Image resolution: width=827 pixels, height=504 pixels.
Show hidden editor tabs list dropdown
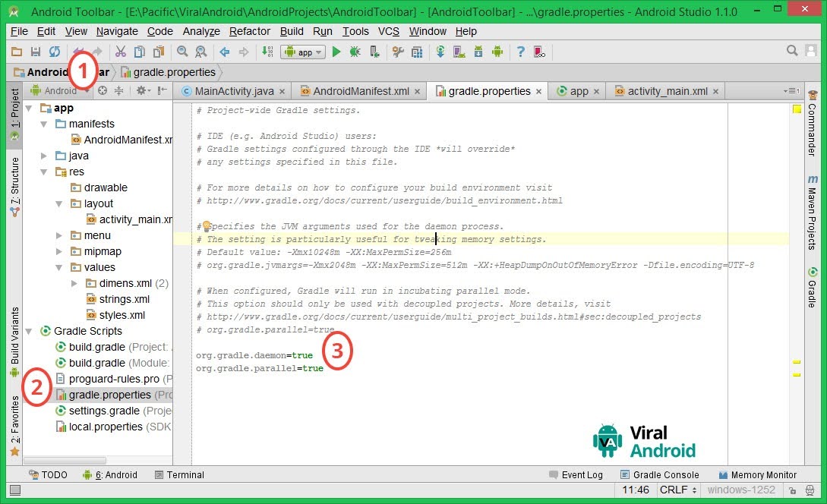791,90
